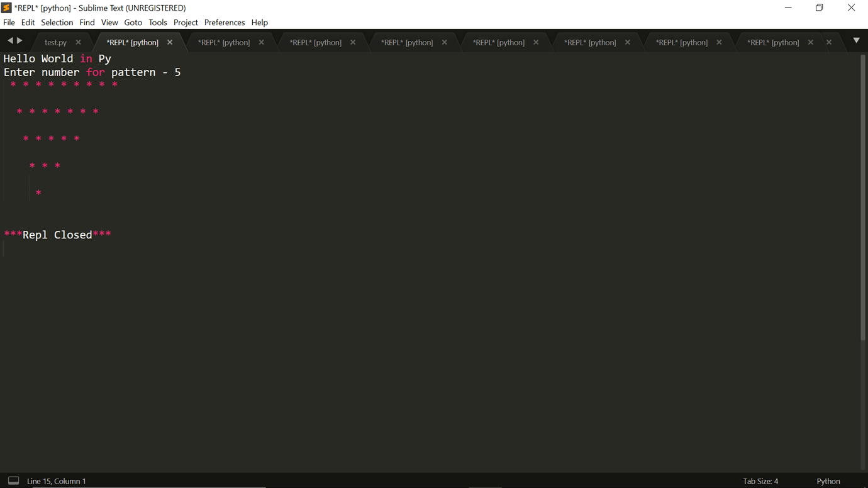
Task: Select the second *REPL* [python] tab
Action: [224, 42]
